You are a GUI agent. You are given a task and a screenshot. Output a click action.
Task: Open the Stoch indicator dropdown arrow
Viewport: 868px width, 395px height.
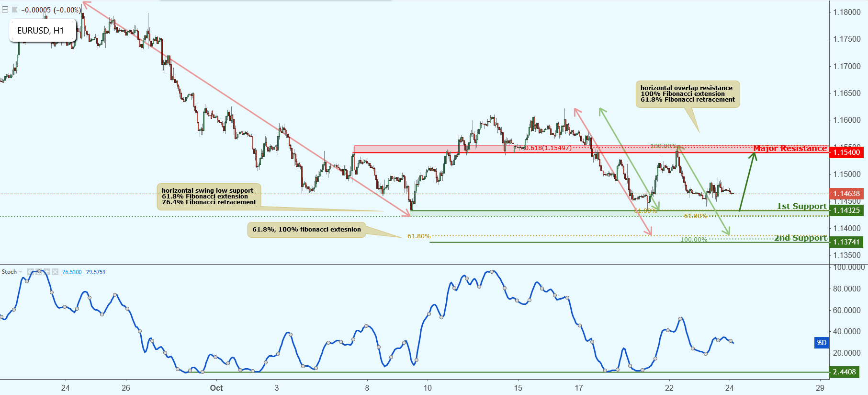point(21,272)
